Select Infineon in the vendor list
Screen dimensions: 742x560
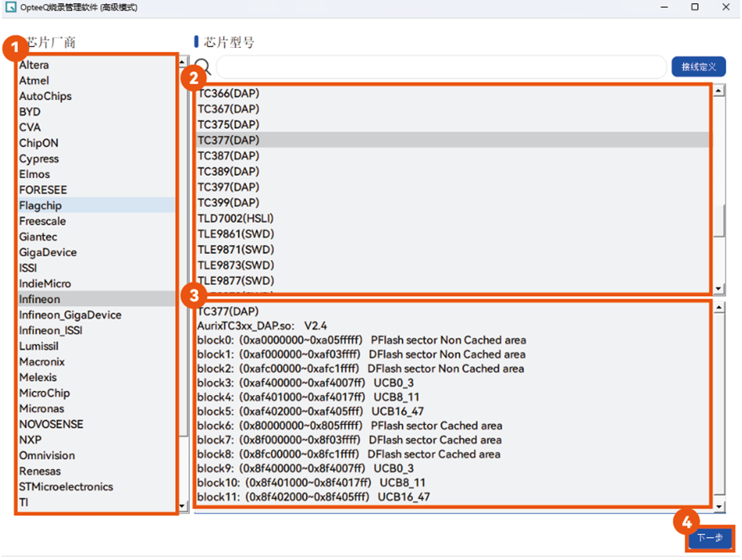click(40, 299)
